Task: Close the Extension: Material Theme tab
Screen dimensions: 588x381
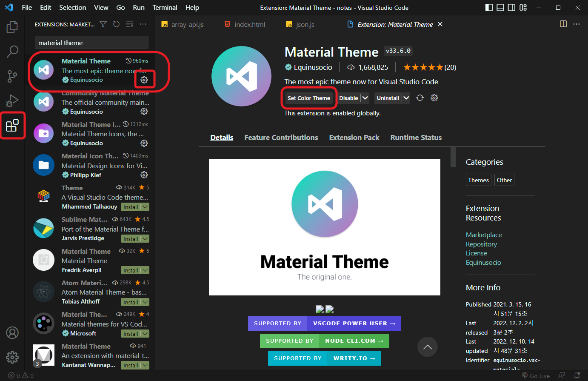Action: point(440,24)
